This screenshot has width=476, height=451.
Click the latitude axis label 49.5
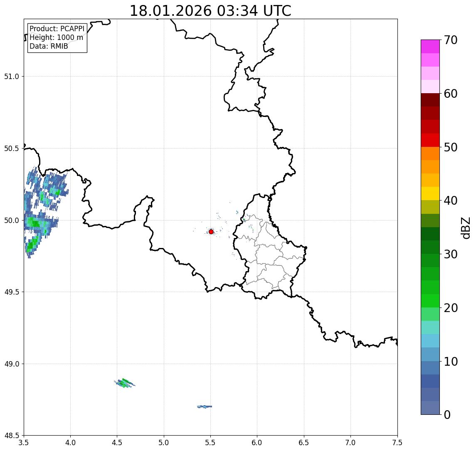tap(12, 292)
